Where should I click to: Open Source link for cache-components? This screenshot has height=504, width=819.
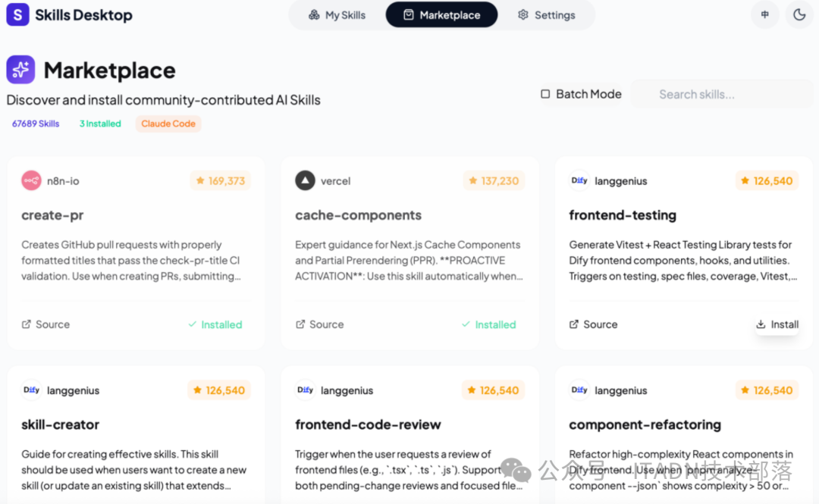(319, 324)
